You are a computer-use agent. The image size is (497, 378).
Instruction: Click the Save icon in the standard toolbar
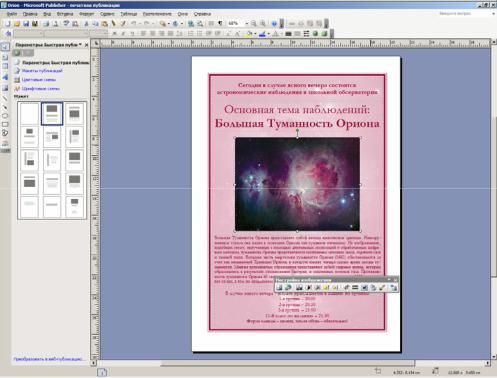26,24
